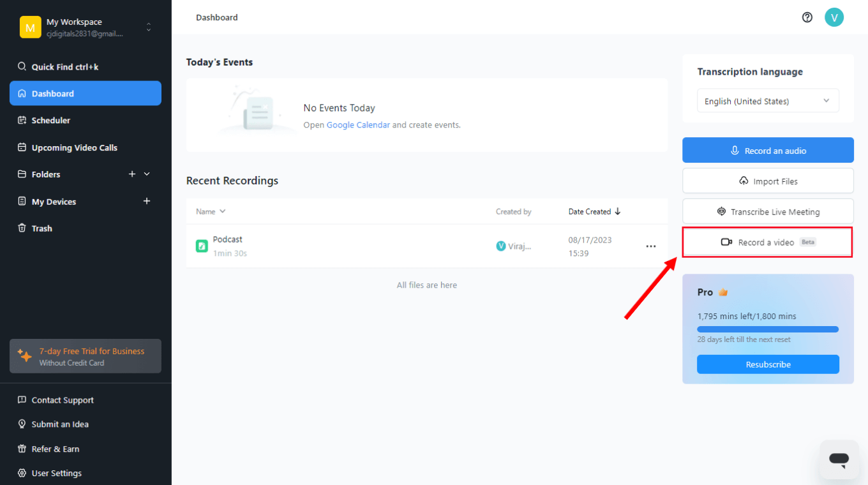Click the profile avatar top right
The image size is (868, 485).
click(x=834, y=17)
